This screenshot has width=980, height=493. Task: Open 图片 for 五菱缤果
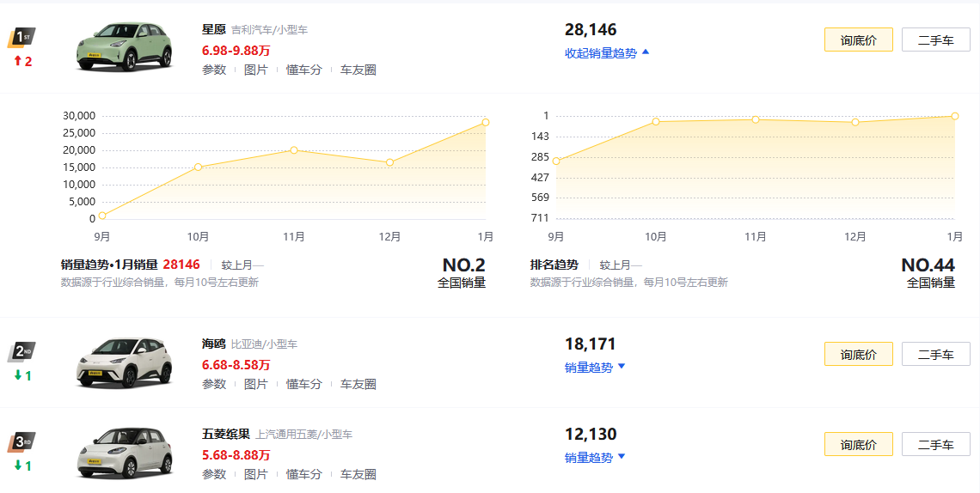255,474
